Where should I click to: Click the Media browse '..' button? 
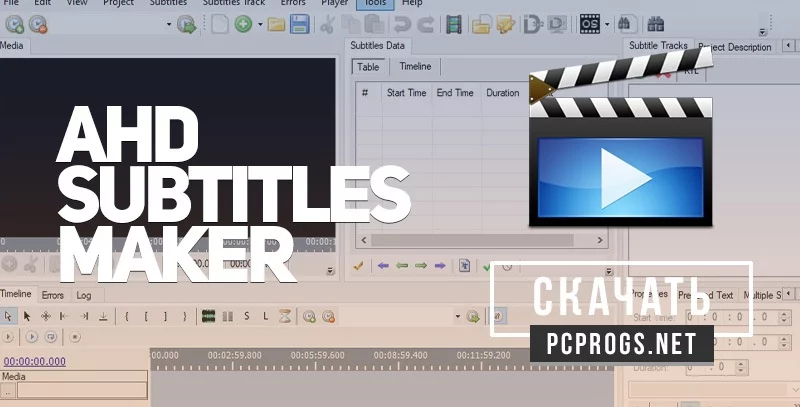[8, 391]
